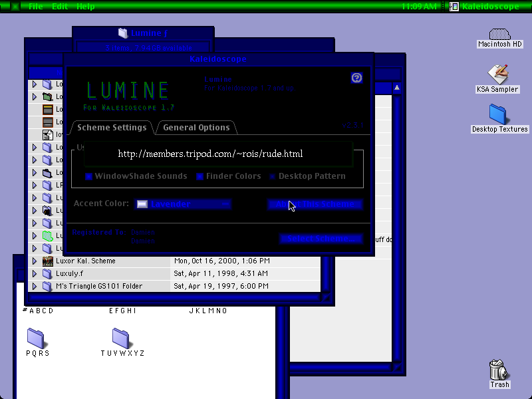
Task: Select the Luxor Kal. Scheme file icon
Action: click(47, 261)
